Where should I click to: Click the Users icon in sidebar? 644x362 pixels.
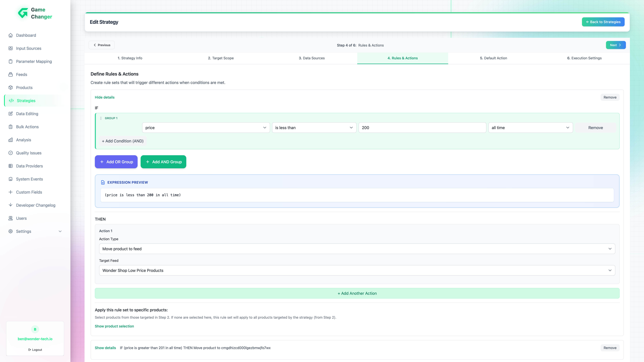[10, 218]
